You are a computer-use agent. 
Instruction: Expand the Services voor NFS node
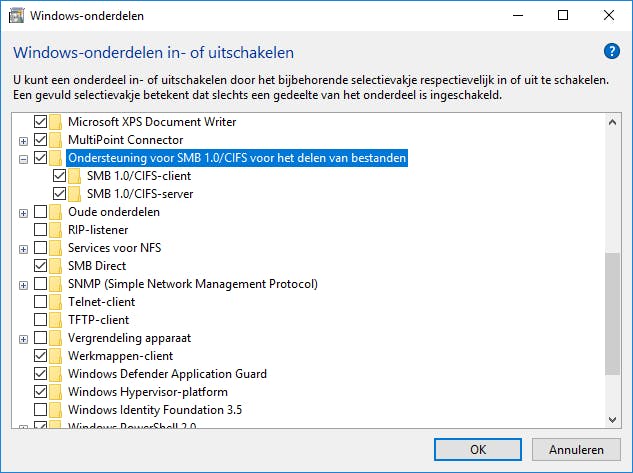point(23,248)
